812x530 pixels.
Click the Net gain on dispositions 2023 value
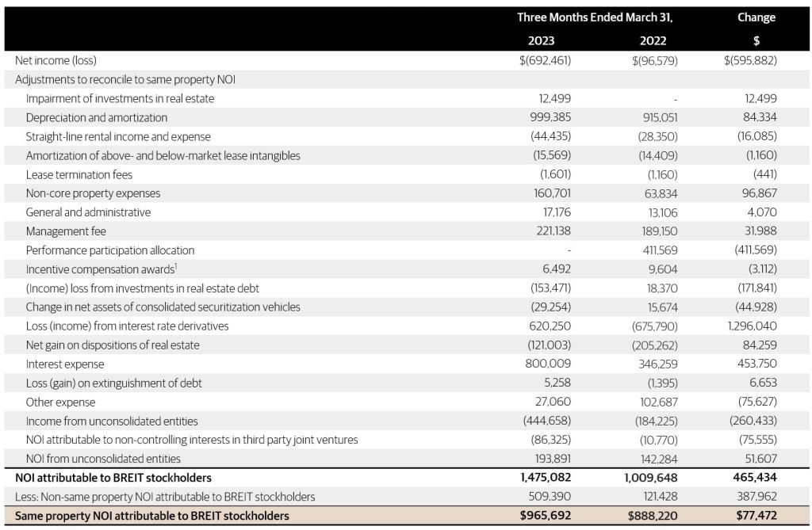point(550,345)
